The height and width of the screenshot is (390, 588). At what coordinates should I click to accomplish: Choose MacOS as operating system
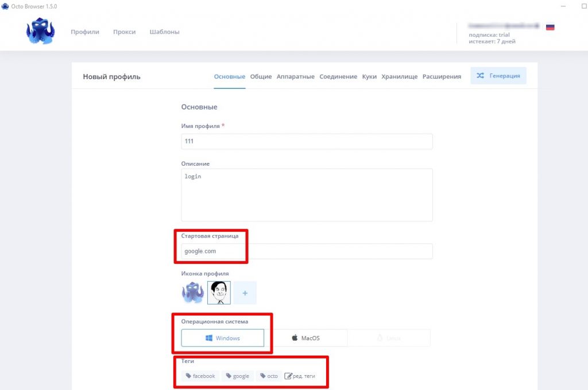pyautogui.click(x=306, y=338)
